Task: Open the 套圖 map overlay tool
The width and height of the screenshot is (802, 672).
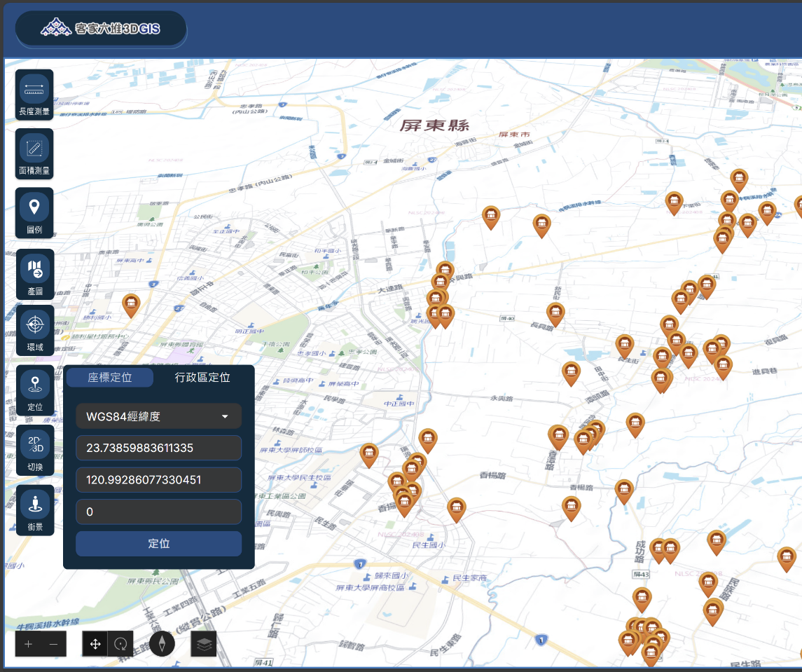Action: click(35, 274)
